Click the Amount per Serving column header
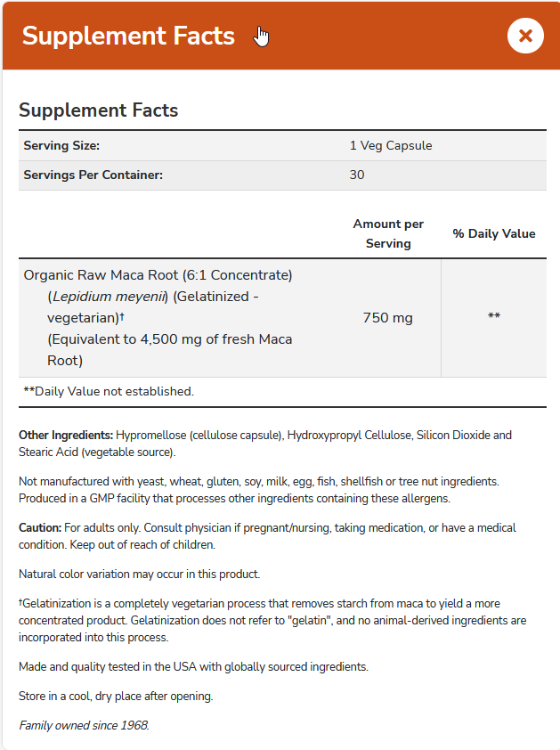This screenshot has height=750, width=560. tap(388, 233)
